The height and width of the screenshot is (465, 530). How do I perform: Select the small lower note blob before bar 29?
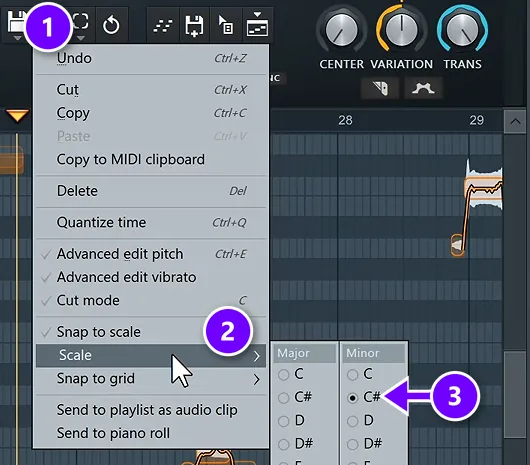click(457, 245)
